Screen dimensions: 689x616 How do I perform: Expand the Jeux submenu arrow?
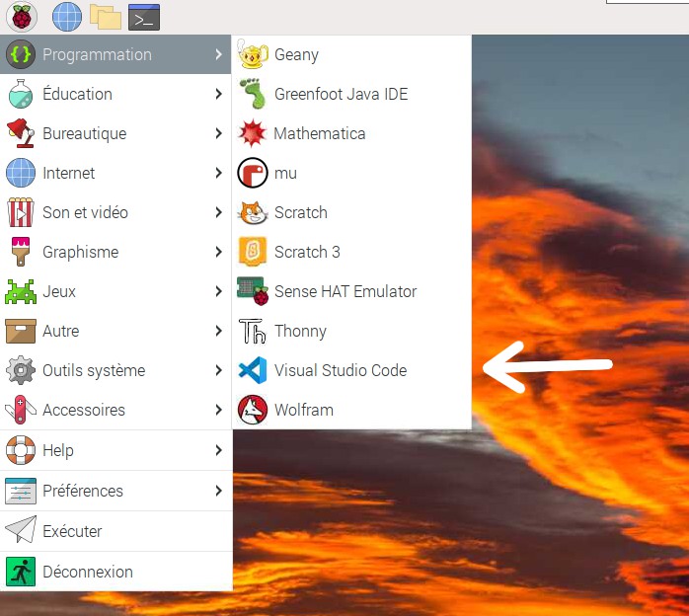pyautogui.click(x=218, y=291)
